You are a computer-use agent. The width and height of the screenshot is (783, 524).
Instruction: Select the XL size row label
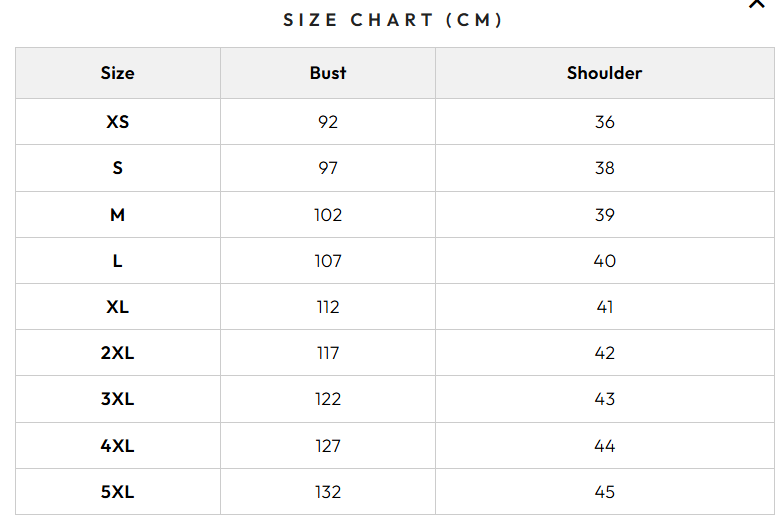point(117,307)
